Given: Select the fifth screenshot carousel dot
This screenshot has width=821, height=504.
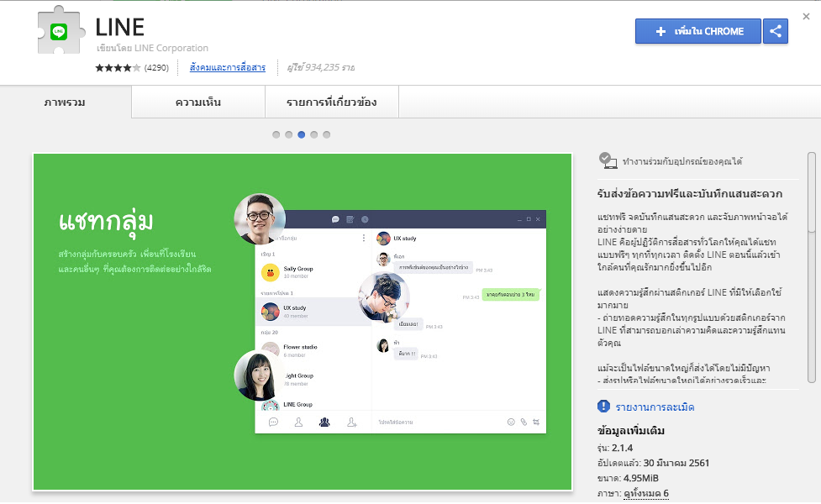Looking at the screenshot, I should pos(326,134).
